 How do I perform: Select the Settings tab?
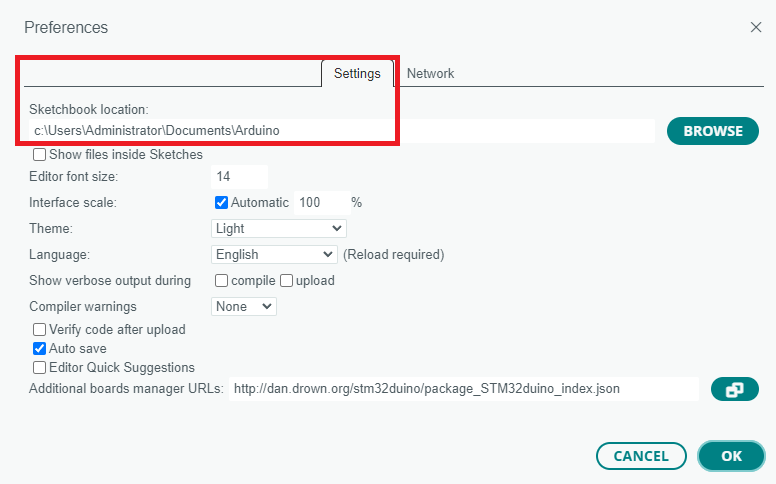tap(357, 74)
